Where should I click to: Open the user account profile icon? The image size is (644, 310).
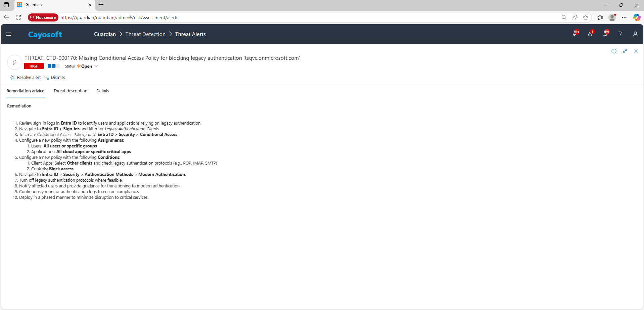tap(635, 34)
